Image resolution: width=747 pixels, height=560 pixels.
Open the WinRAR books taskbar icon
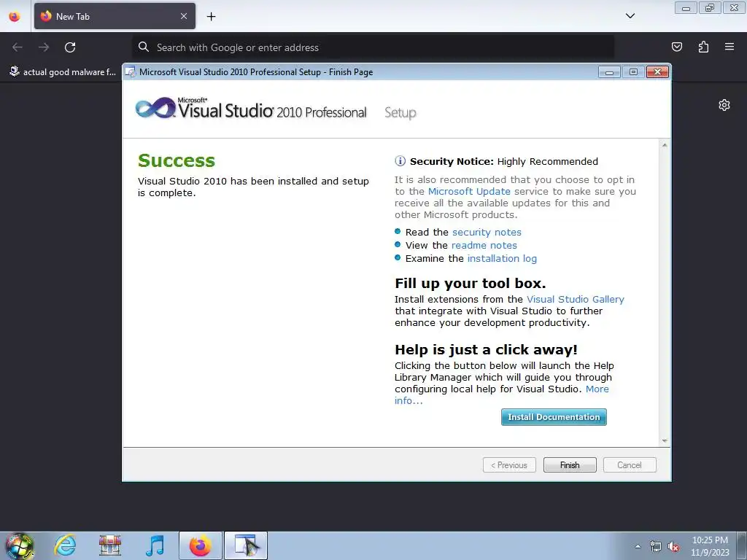click(110, 545)
